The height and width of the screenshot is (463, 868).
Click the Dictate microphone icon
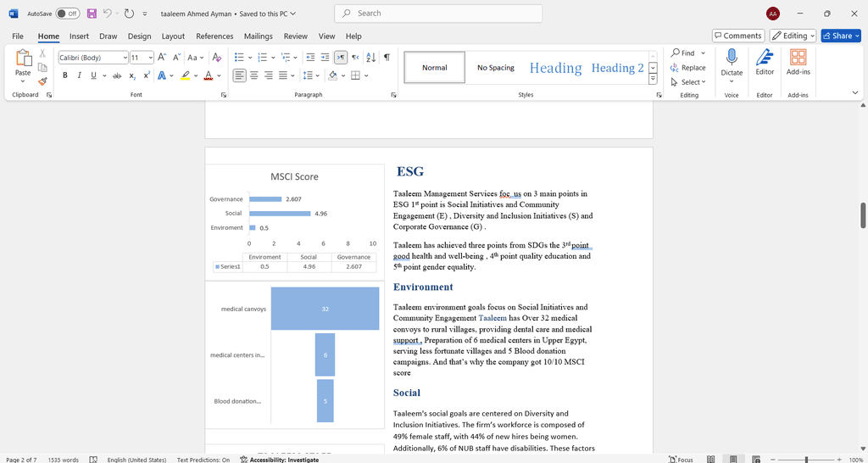(x=732, y=57)
